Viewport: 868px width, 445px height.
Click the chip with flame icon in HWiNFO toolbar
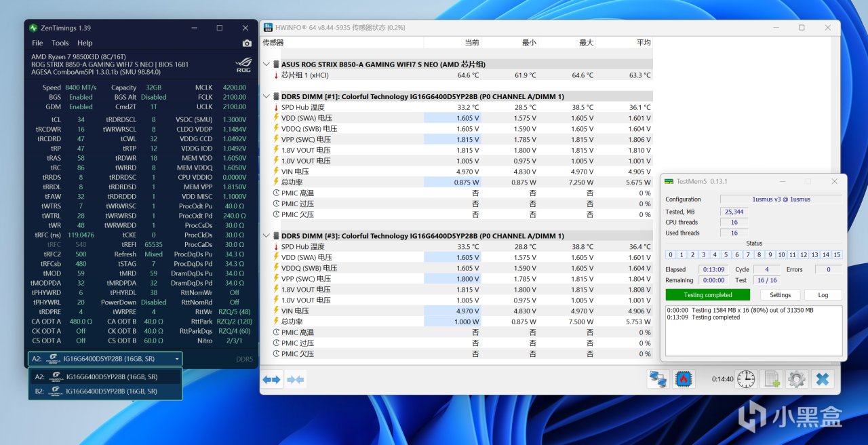(x=684, y=379)
